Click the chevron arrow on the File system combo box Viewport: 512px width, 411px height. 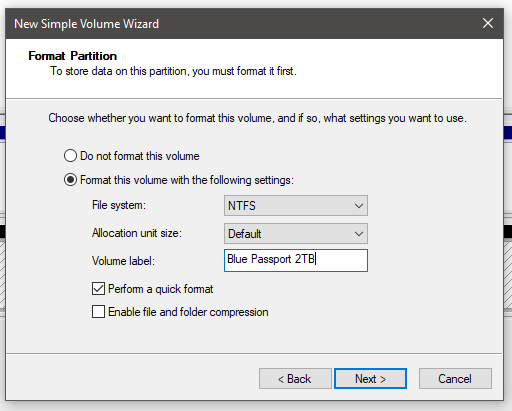(359, 206)
